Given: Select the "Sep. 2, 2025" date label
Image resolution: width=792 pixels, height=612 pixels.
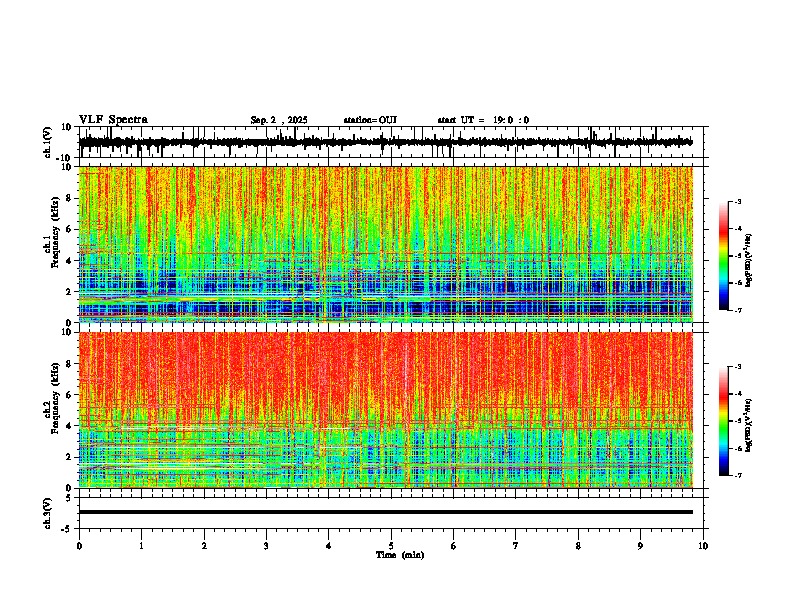Looking at the screenshot, I should pyautogui.click(x=279, y=120).
